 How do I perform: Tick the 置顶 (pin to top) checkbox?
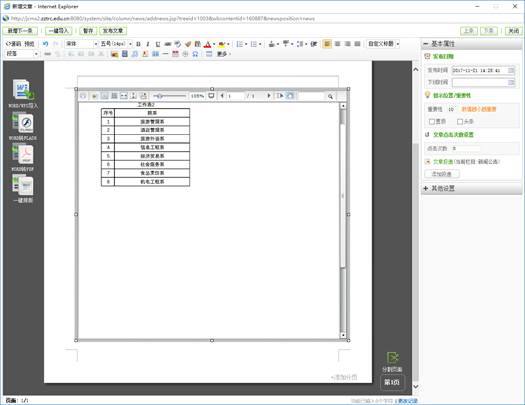(432, 122)
